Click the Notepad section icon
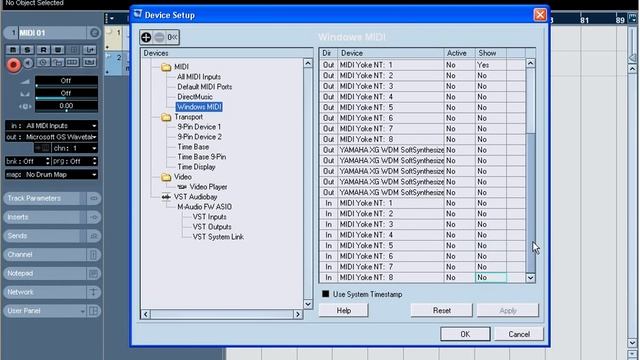 click(93, 273)
